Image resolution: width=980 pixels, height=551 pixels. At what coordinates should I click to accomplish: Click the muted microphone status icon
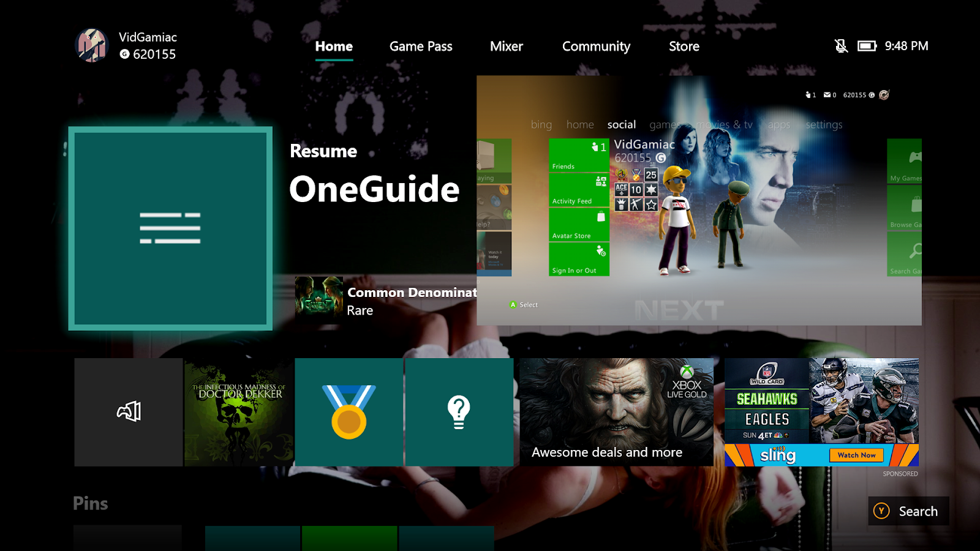(842, 46)
